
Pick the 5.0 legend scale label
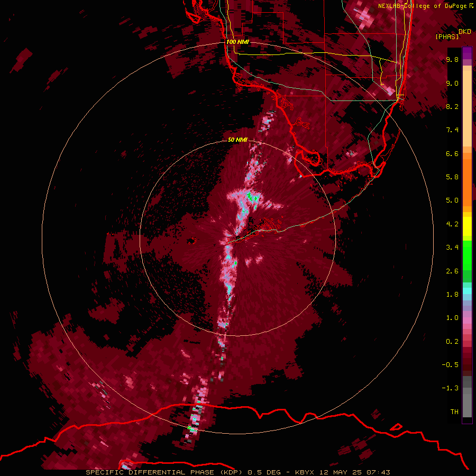(x=452, y=200)
